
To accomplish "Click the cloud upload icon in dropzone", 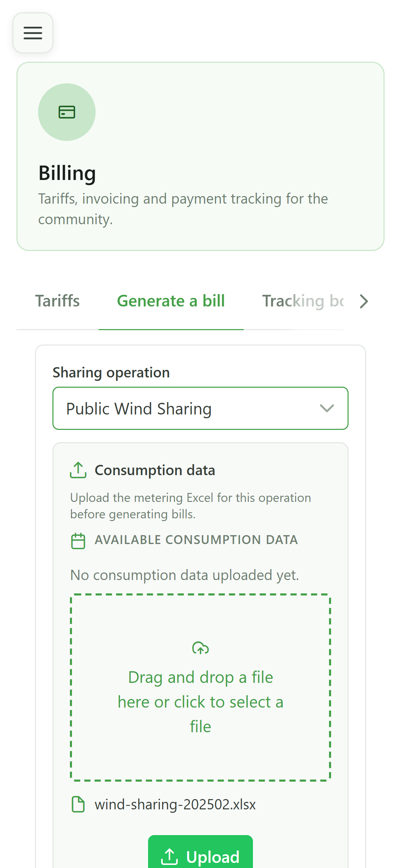I will [200, 648].
